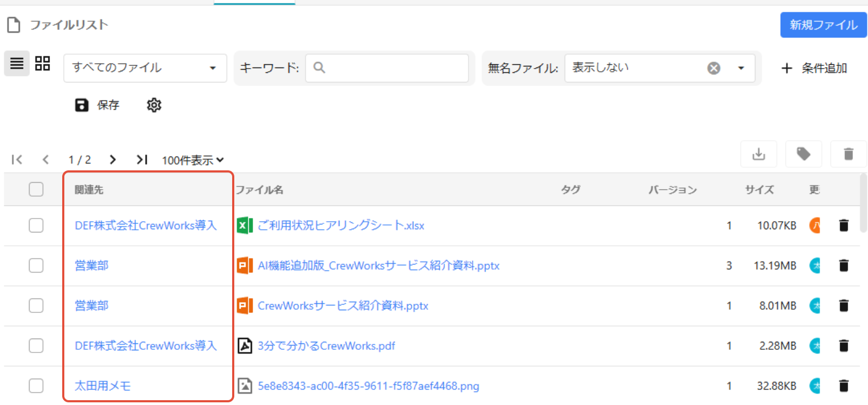This screenshot has width=868, height=405.
Task: Click bulk delete trash button above table
Action: pyautogui.click(x=848, y=154)
